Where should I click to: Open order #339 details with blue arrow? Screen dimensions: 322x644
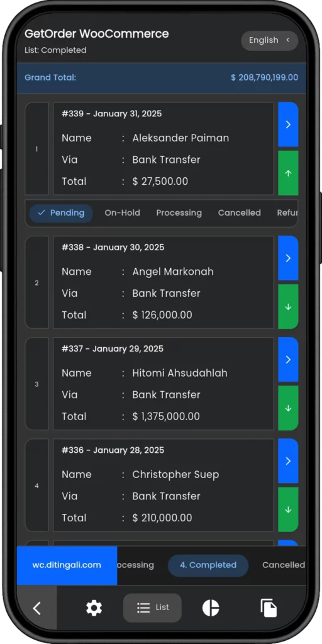pyautogui.click(x=288, y=125)
